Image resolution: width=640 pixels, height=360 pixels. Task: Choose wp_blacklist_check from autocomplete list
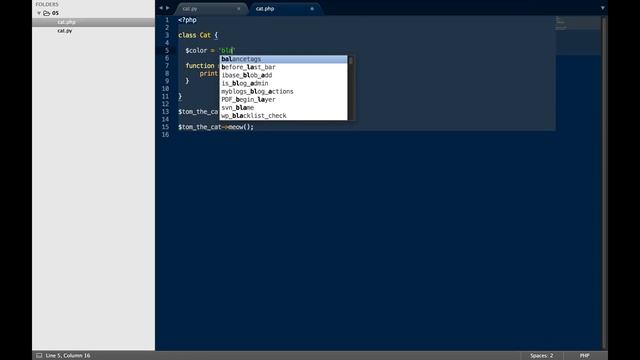tap(283, 116)
